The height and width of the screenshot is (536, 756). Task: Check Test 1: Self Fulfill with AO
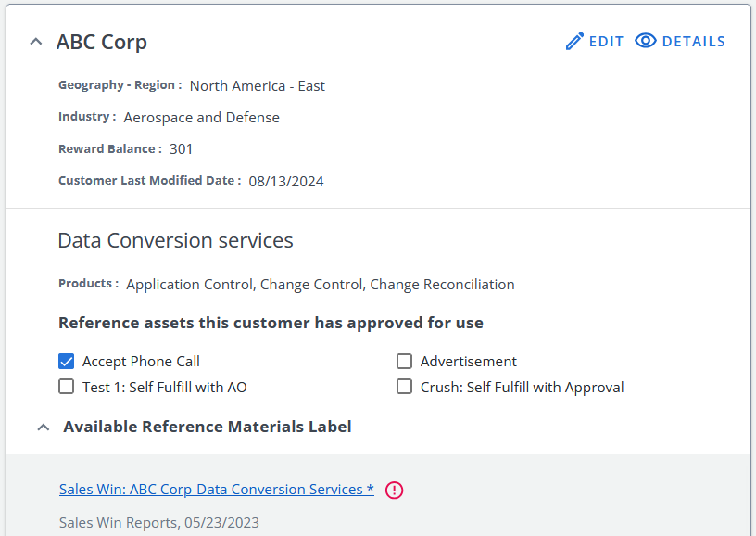click(66, 387)
